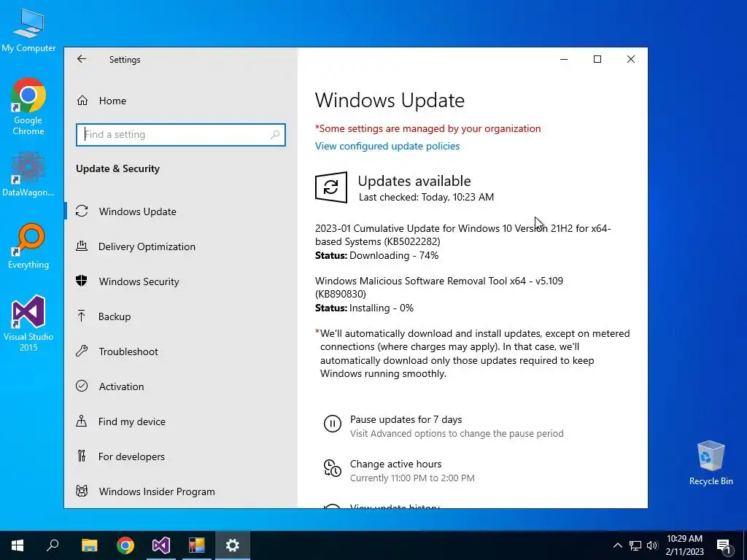Click the Windows Security shield icon
The width and height of the screenshot is (747, 560).
point(82,281)
